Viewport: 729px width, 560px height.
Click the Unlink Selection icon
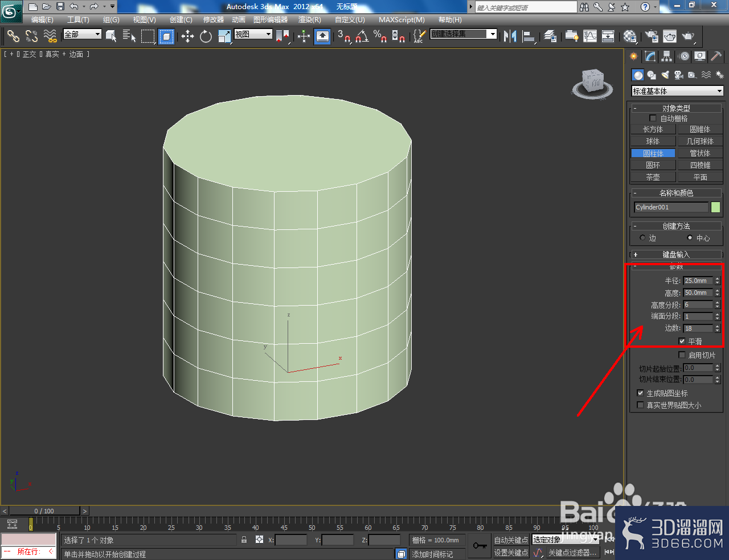(31, 36)
